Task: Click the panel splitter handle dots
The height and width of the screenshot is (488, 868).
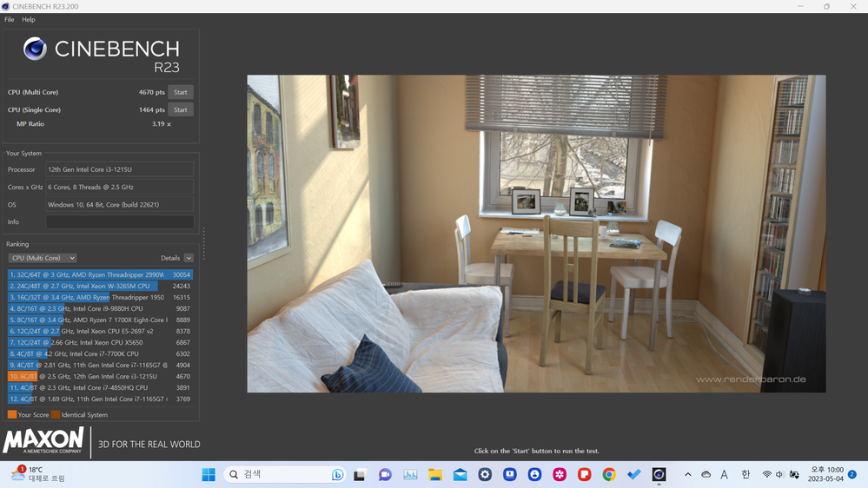Action: pyautogui.click(x=203, y=243)
